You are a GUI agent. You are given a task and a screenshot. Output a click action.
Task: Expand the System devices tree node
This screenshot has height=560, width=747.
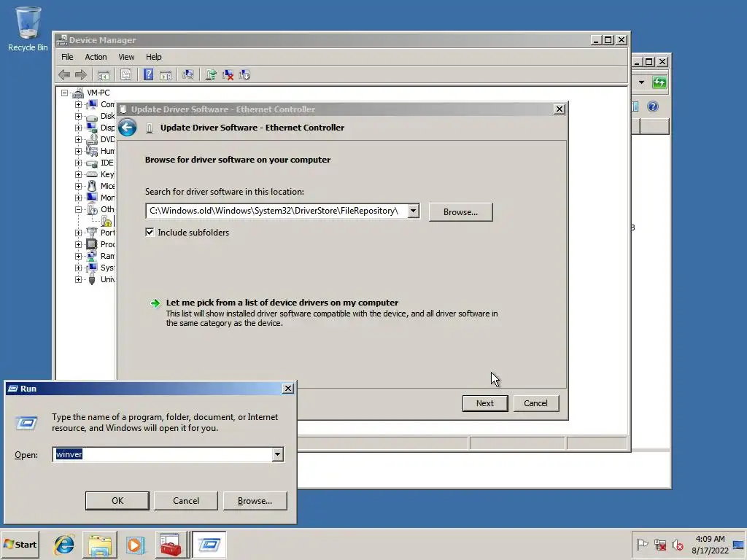[78, 268]
